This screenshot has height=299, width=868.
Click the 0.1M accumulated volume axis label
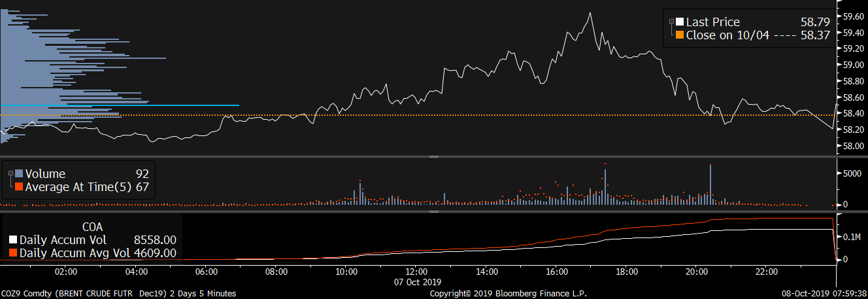point(852,236)
